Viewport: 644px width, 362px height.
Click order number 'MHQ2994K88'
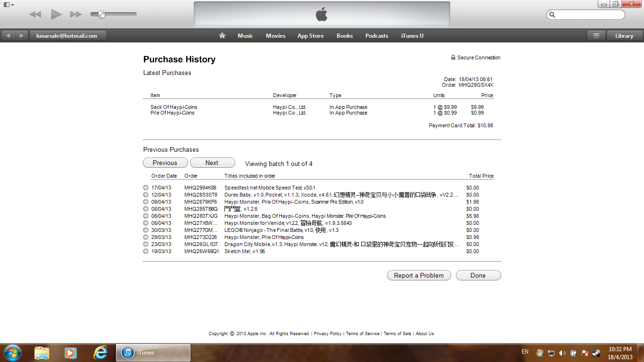pyautogui.click(x=200, y=188)
